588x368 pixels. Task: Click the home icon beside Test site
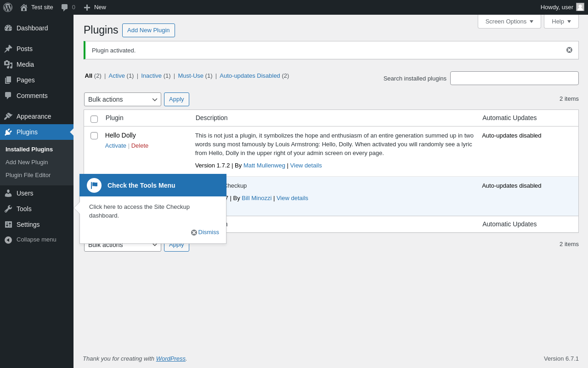(24, 7)
